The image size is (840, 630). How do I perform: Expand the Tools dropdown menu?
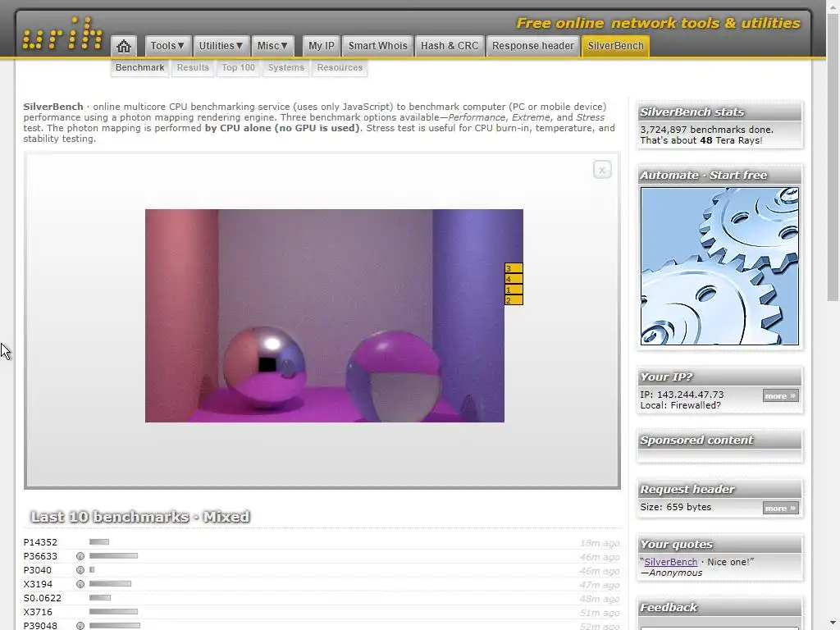pyautogui.click(x=167, y=46)
